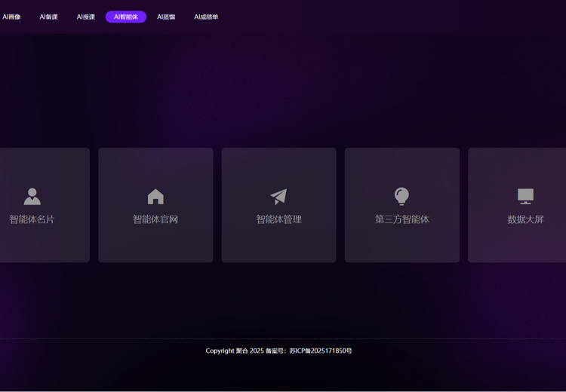Open the 苏ICP备2025171850号 filing link

[321, 351]
